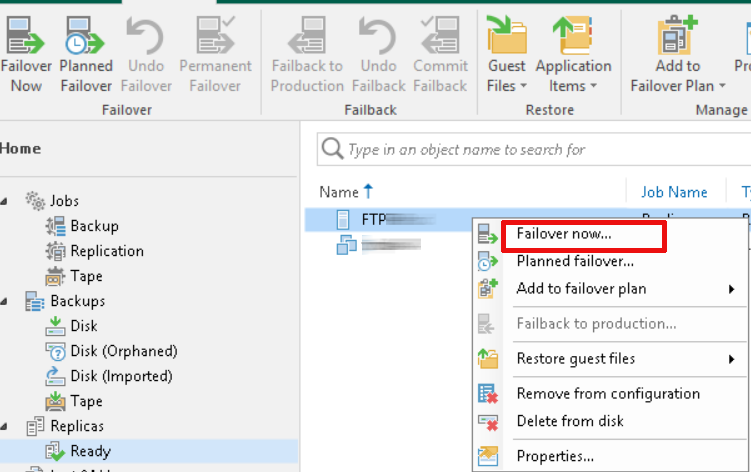Choose Planned failover... in context menu
This screenshot has width=751, height=472.
575,262
